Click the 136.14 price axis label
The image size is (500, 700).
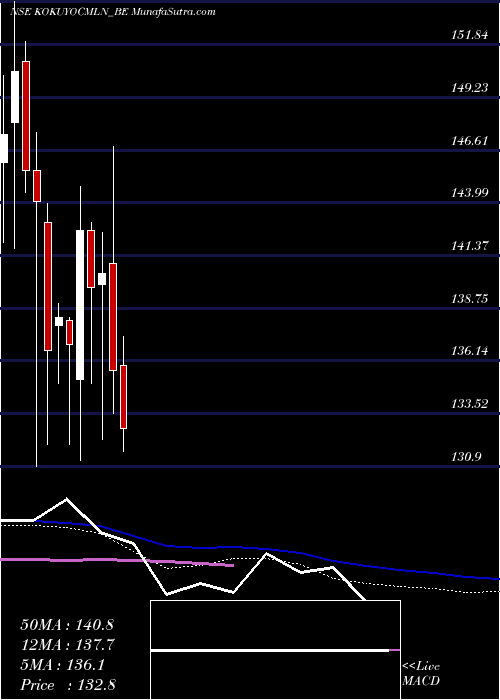tap(469, 351)
